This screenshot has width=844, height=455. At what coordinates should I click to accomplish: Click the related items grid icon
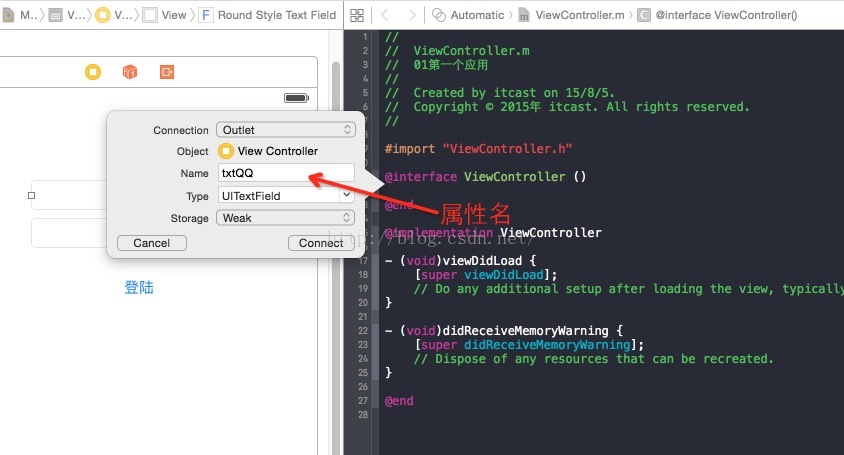(x=357, y=15)
